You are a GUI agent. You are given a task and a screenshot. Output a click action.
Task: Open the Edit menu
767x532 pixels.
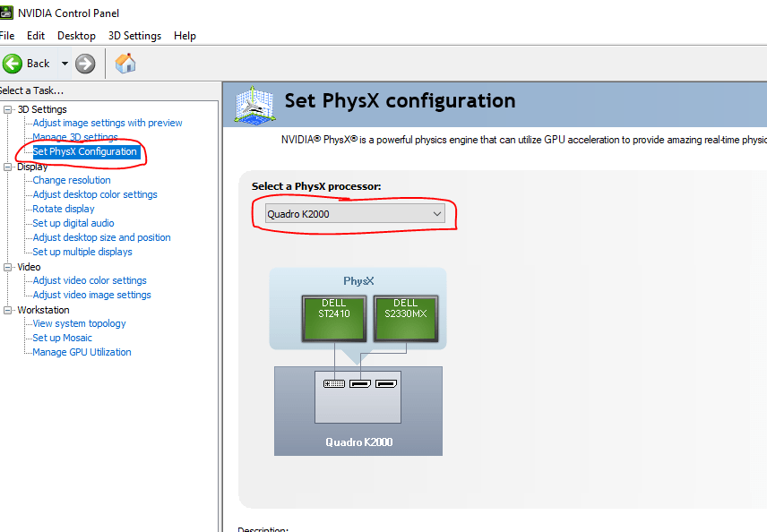click(36, 36)
